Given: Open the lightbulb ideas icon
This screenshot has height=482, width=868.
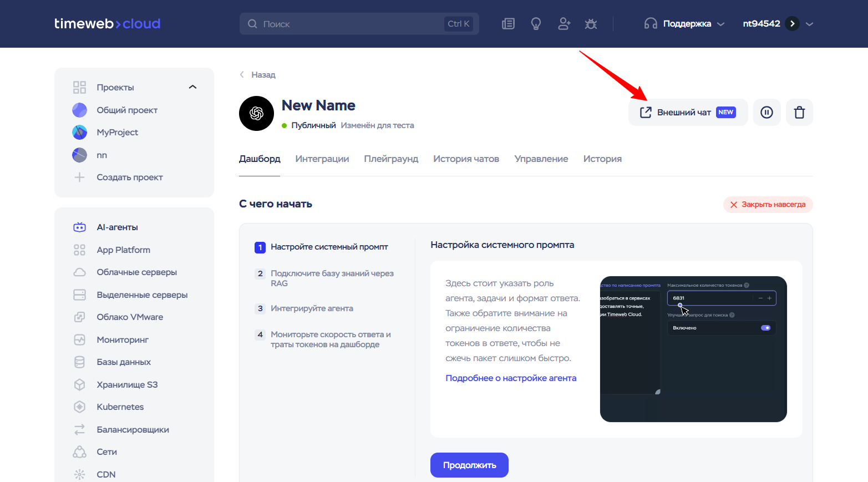Looking at the screenshot, I should click(536, 24).
